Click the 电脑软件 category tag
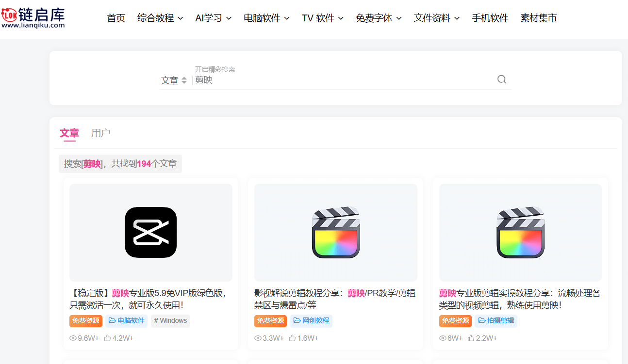 [127, 321]
